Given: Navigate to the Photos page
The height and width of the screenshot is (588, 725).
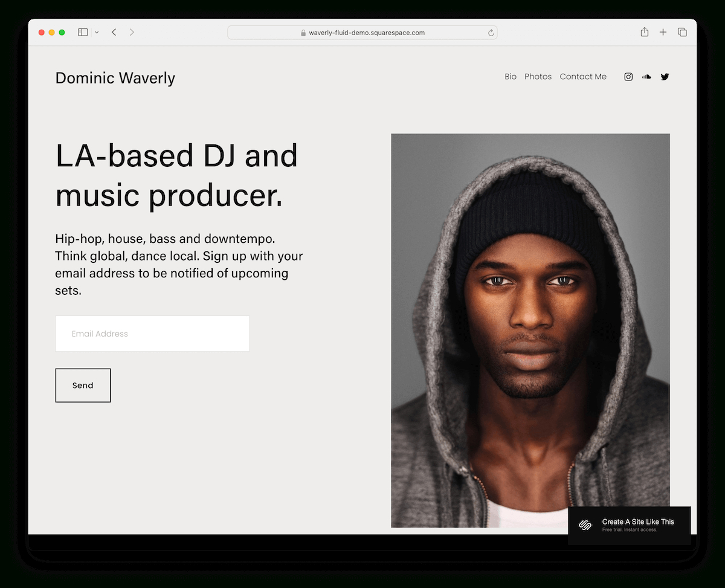Looking at the screenshot, I should pos(538,77).
